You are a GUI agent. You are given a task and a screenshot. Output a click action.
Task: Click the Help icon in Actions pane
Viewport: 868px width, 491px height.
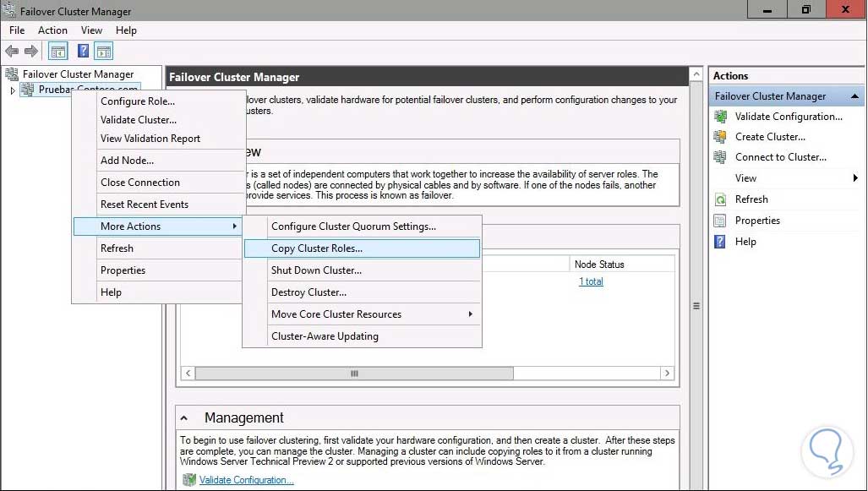pos(720,242)
